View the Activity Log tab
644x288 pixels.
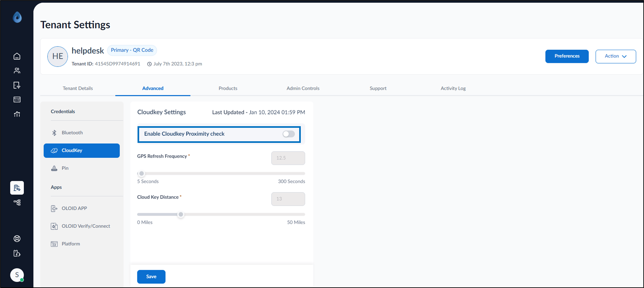(453, 88)
